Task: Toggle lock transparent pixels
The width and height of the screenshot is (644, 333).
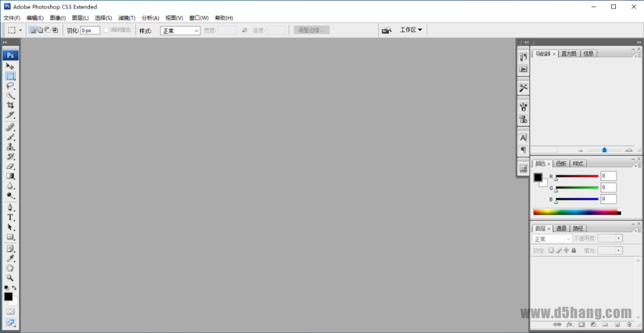Action: [x=552, y=250]
